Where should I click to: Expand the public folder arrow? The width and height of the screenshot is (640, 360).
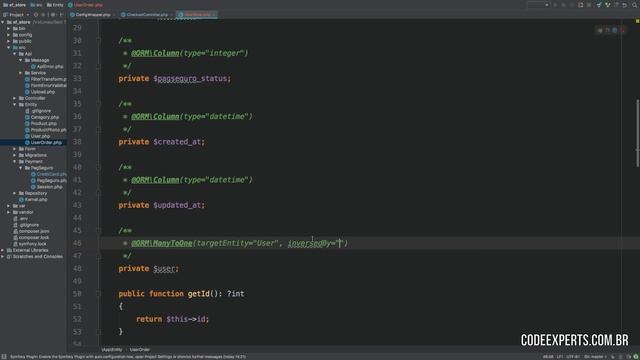(9, 41)
